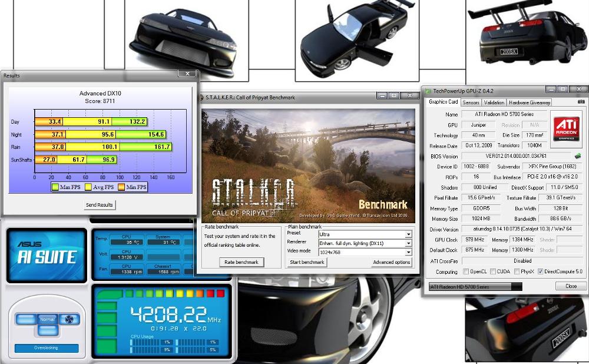
Task: Enable the OpenCL checkbox
Action: tap(466, 271)
